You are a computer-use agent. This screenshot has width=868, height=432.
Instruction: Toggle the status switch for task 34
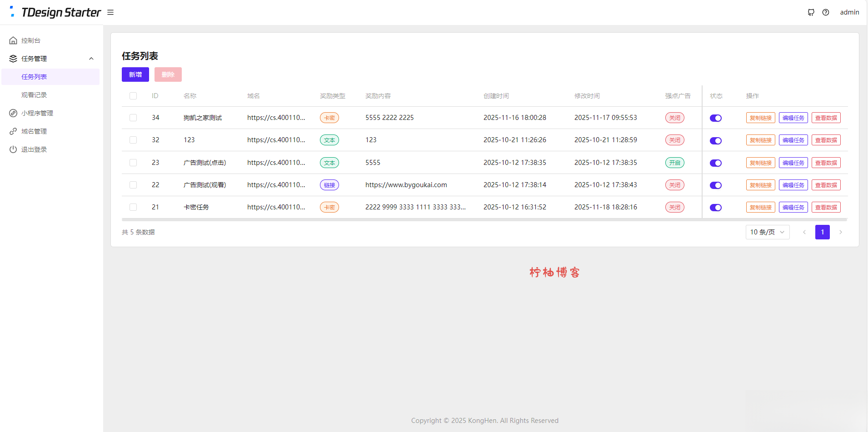pyautogui.click(x=716, y=118)
